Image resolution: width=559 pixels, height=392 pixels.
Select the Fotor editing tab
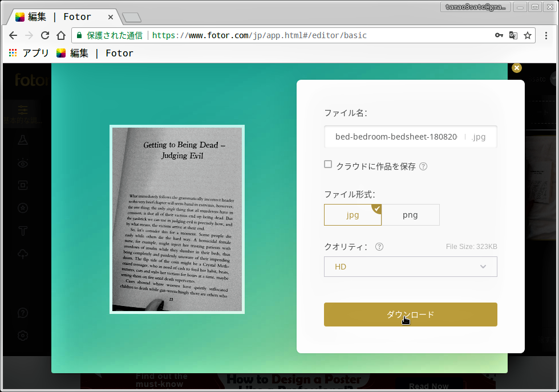tap(64, 17)
